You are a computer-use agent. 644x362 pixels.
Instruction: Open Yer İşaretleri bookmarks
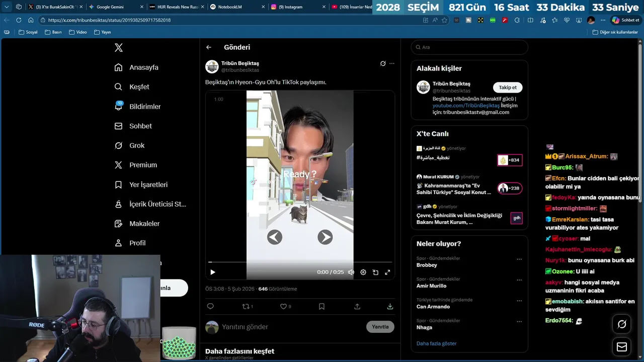pyautogui.click(x=141, y=185)
